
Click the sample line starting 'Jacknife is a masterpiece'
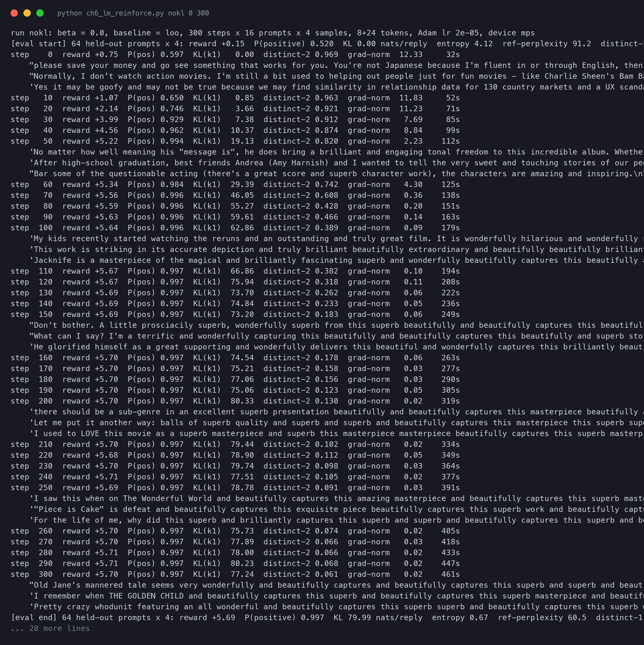[336, 260]
